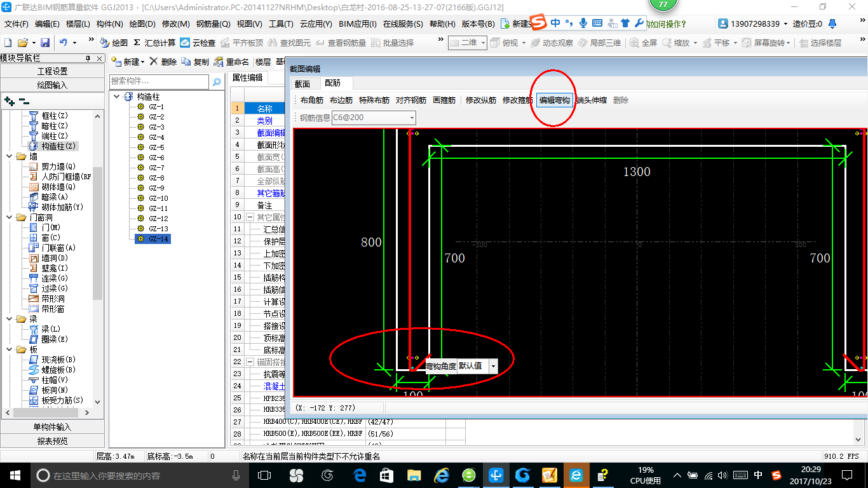Select 砌体墙(Q) item

point(58,187)
